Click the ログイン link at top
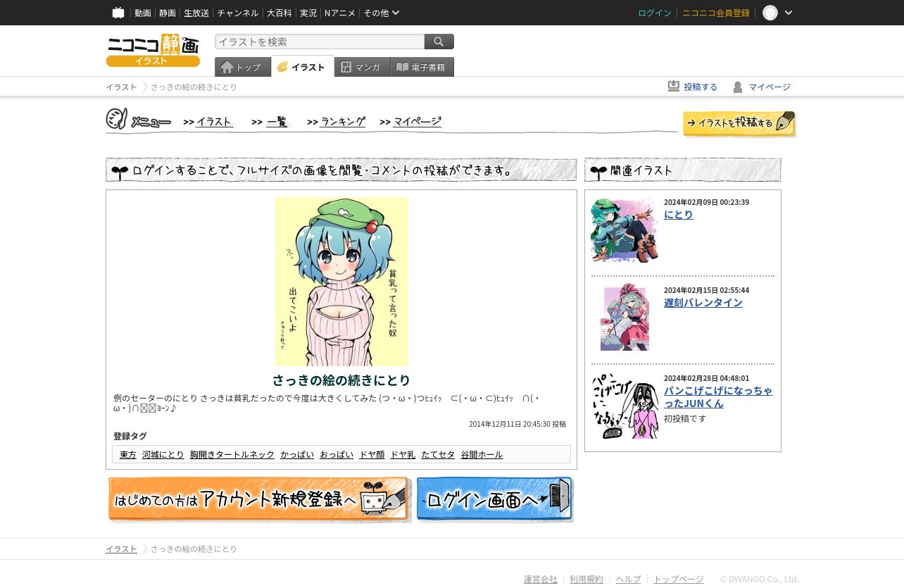This screenshot has height=588, width=904. (655, 13)
